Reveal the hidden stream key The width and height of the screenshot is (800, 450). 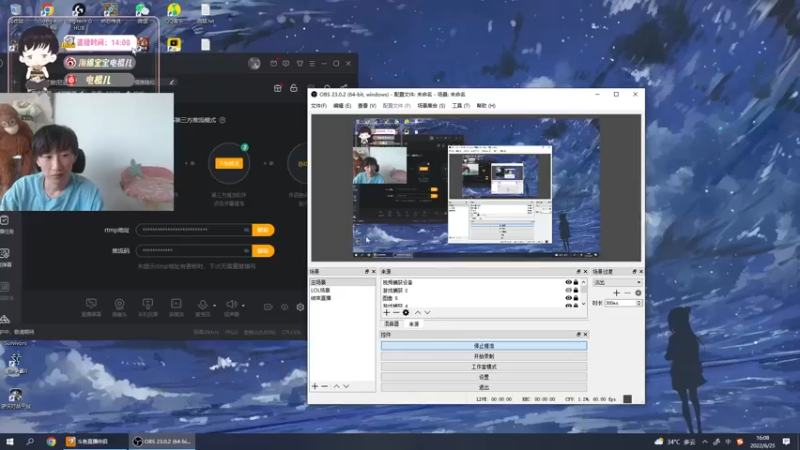click(x=246, y=251)
